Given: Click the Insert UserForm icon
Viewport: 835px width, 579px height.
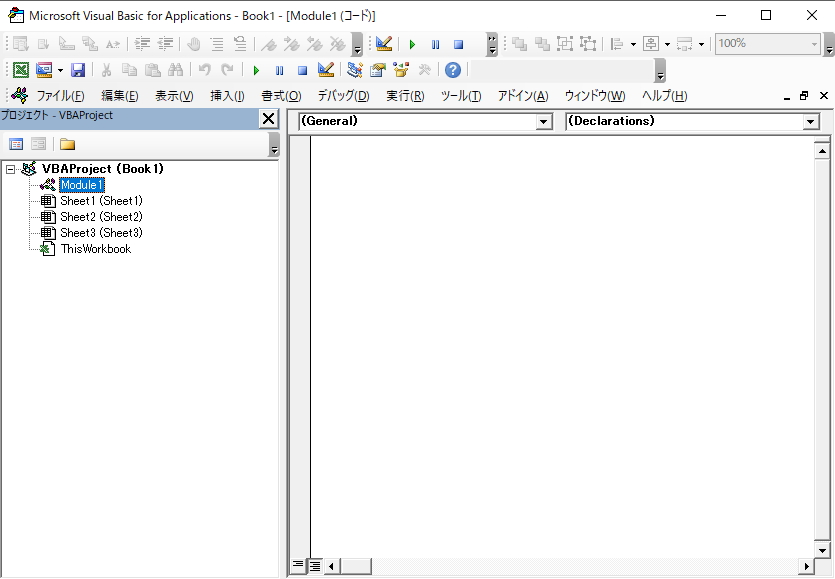Looking at the screenshot, I should 44,70.
